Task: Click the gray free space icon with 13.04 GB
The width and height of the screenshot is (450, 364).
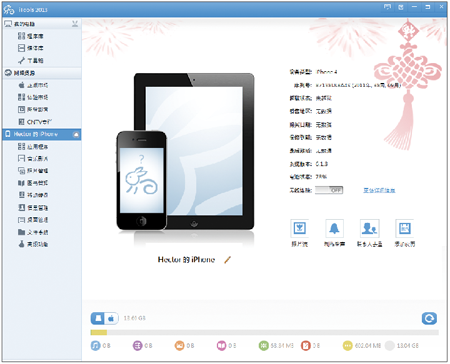Action: (389, 346)
